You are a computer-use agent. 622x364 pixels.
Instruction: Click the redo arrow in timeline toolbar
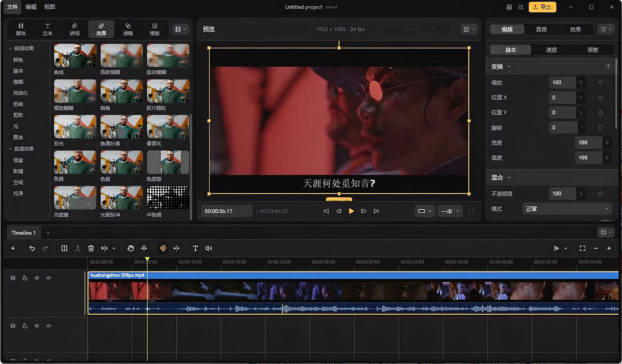(45, 248)
